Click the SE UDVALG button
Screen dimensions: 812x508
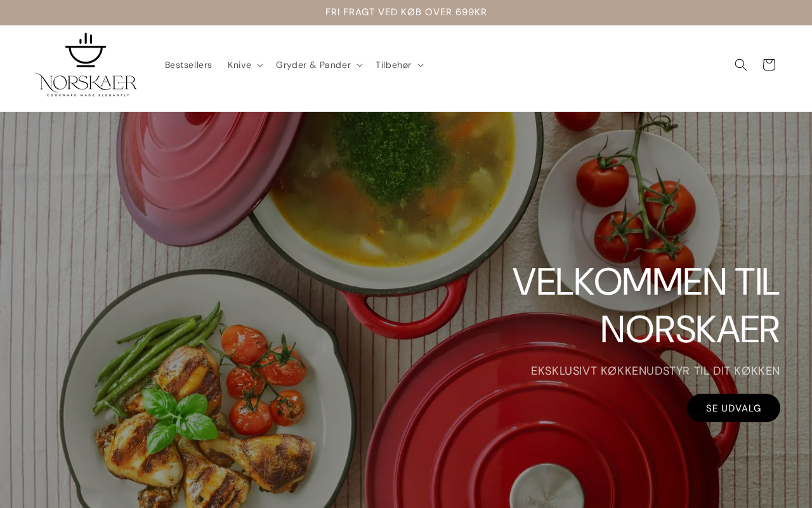(x=733, y=408)
